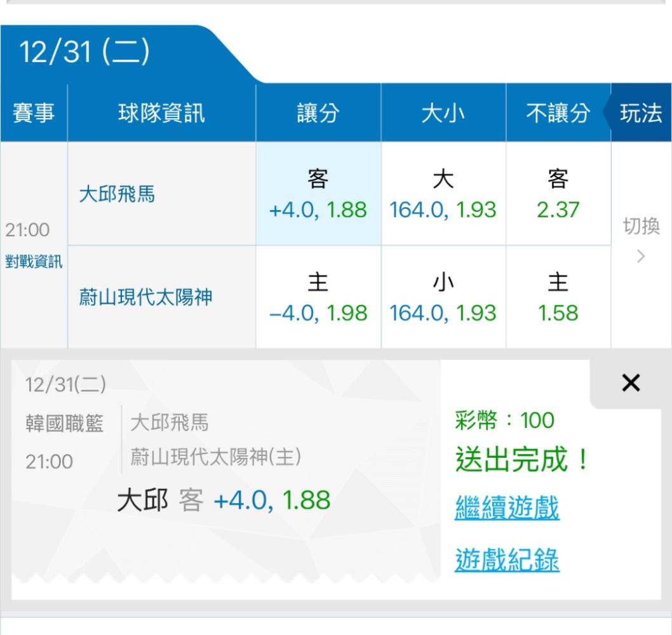Click the 讓分 column header

click(x=318, y=112)
